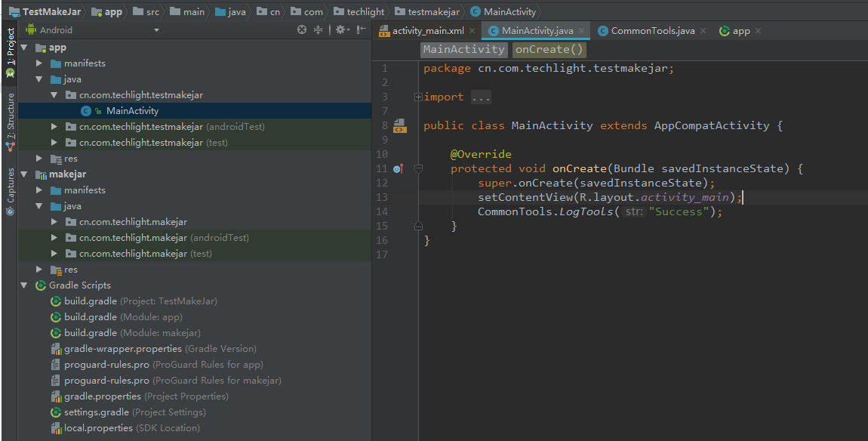This screenshot has height=441, width=868.
Task: Hide the Project tool window icon
Action: [x=362, y=30]
